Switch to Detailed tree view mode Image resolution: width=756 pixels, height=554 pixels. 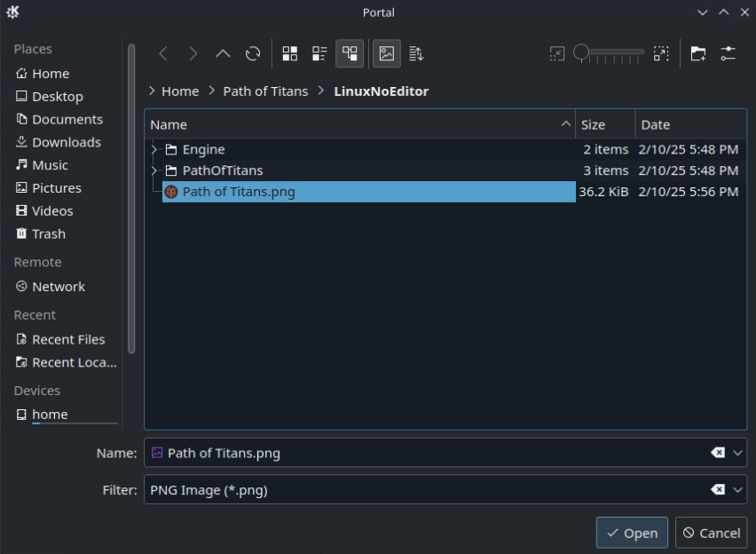(350, 53)
